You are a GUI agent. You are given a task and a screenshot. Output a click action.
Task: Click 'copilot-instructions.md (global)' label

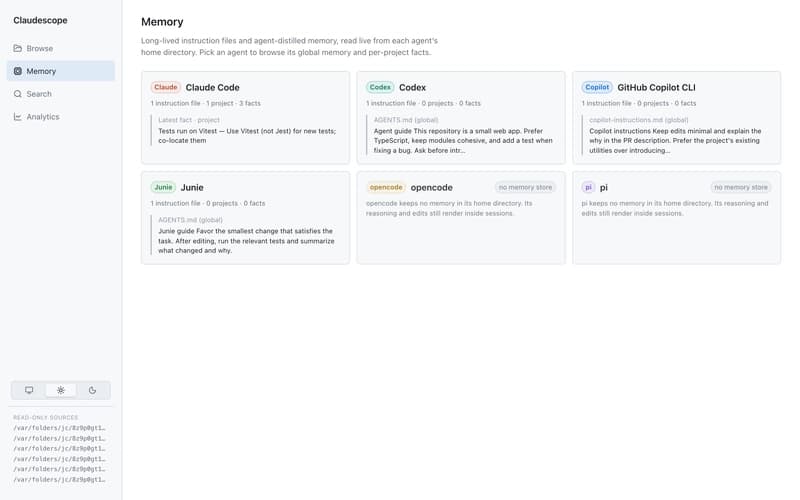[x=639, y=120]
